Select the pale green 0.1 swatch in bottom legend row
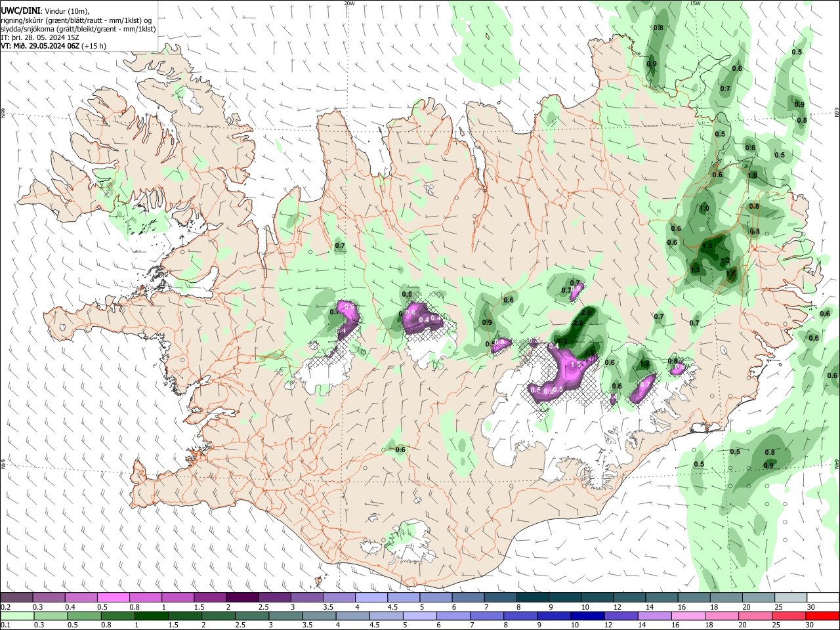840x630 pixels. 17,616
